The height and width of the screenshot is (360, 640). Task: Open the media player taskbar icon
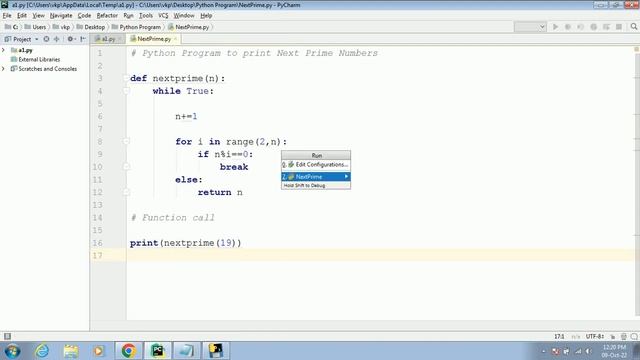(98, 351)
